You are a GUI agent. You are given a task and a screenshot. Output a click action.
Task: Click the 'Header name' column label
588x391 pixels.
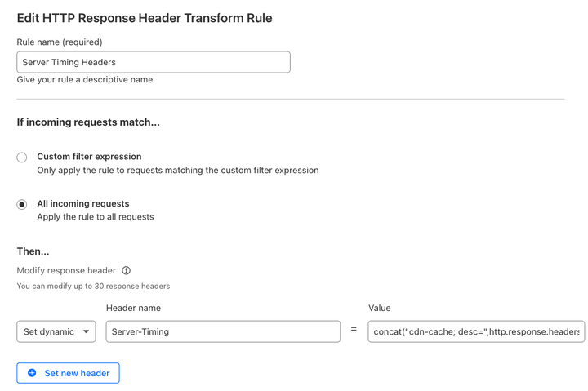tap(133, 308)
